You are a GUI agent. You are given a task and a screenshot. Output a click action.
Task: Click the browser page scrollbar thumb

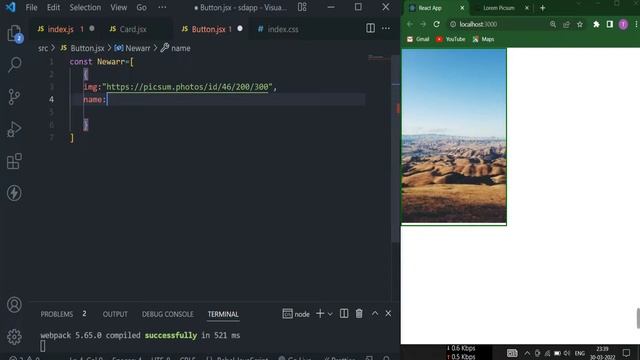click(638, 318)
